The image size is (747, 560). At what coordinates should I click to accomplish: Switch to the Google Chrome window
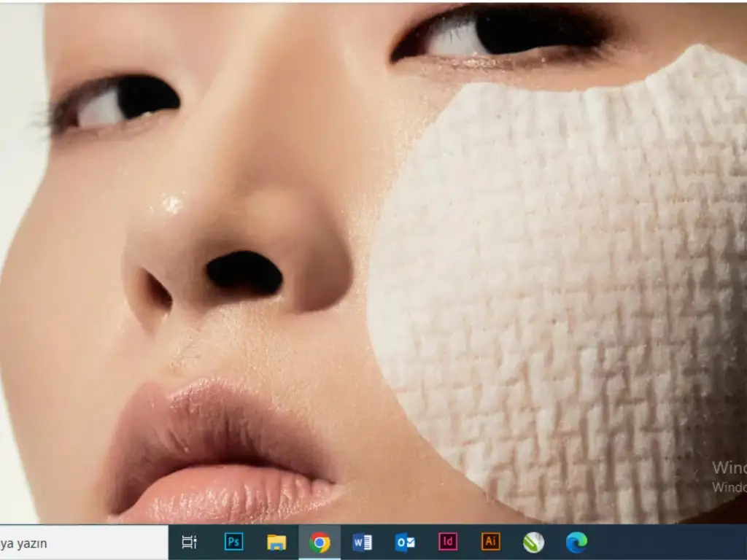[x=320, y=542]
